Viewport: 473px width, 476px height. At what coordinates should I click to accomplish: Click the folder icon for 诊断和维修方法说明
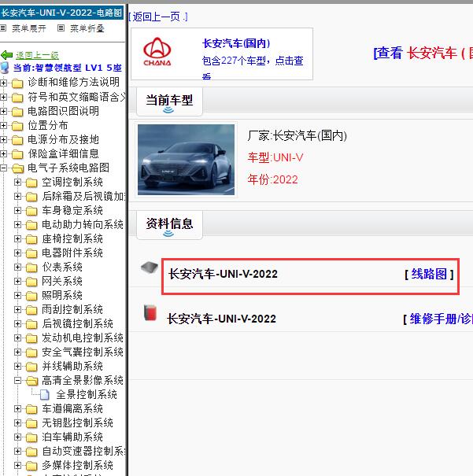(x=17, y=83)
